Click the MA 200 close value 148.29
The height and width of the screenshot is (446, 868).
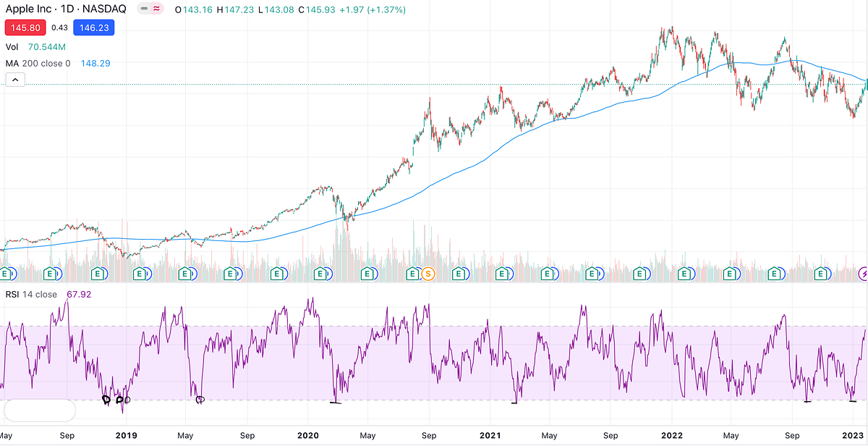point(94,63)
